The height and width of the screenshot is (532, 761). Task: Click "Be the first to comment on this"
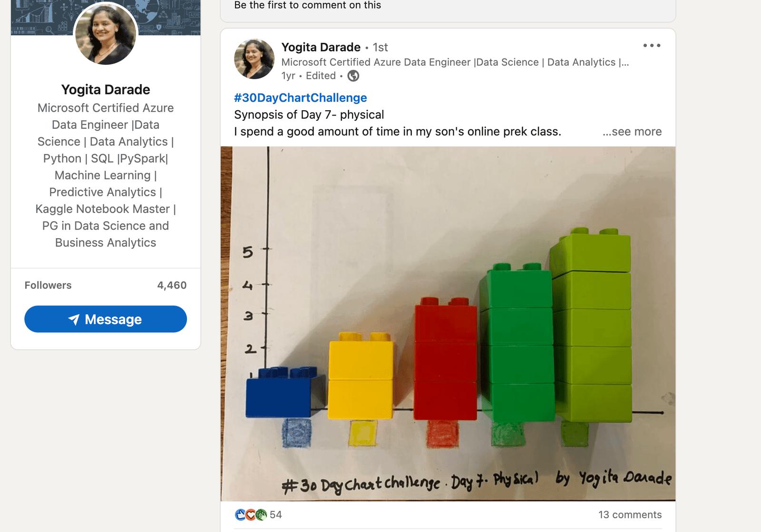(x=307, y=5)
